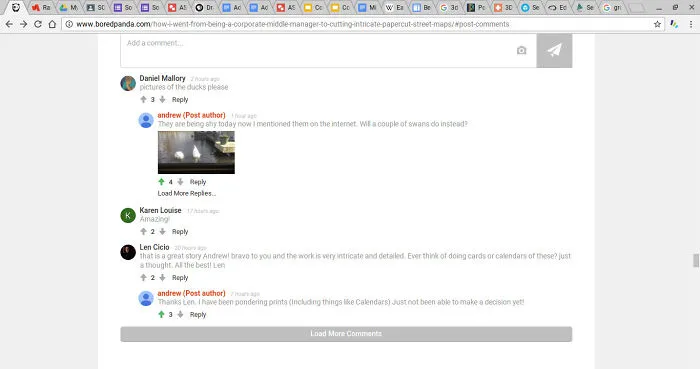Click andrew's avatar on calendars reply
Screen dimensions: 700x369
point(146,298)
